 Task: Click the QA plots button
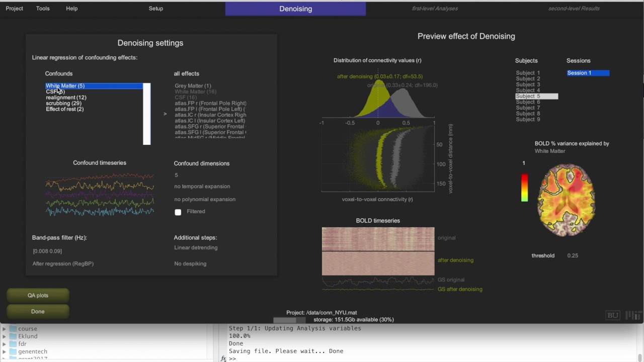[38, 296]
